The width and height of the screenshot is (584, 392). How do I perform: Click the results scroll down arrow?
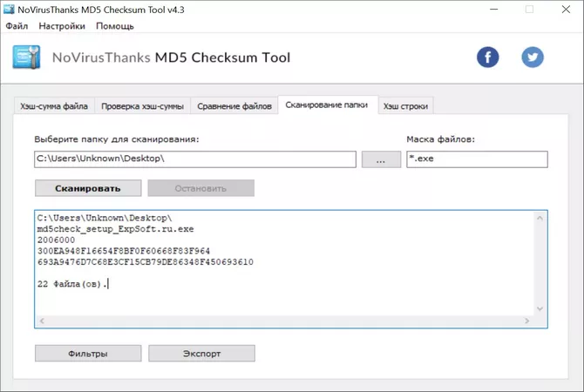click(x=540, y=308)
